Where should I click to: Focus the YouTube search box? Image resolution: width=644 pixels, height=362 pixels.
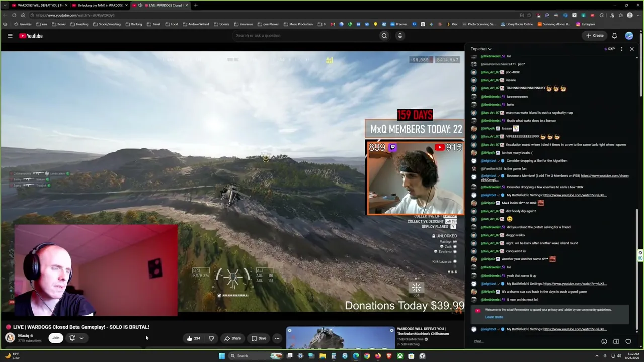306,36
